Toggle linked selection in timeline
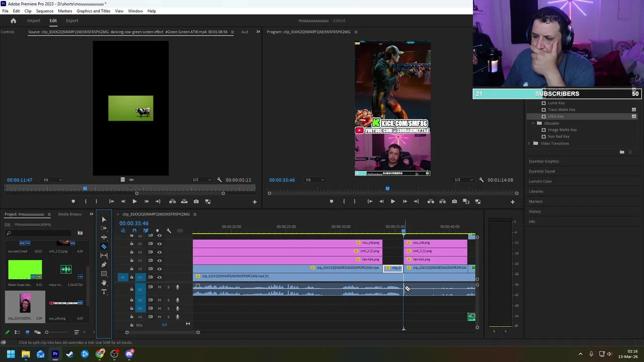The height and width of the screenshot is (362, 644). point(145,231)
